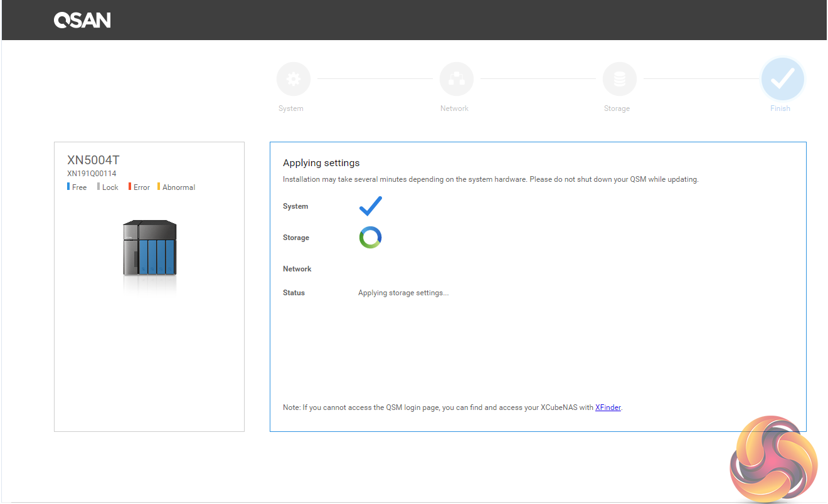The image size is (828, 504).
Task: Click the swirl watermark logo at bottom right
Action: coord(773,458)
